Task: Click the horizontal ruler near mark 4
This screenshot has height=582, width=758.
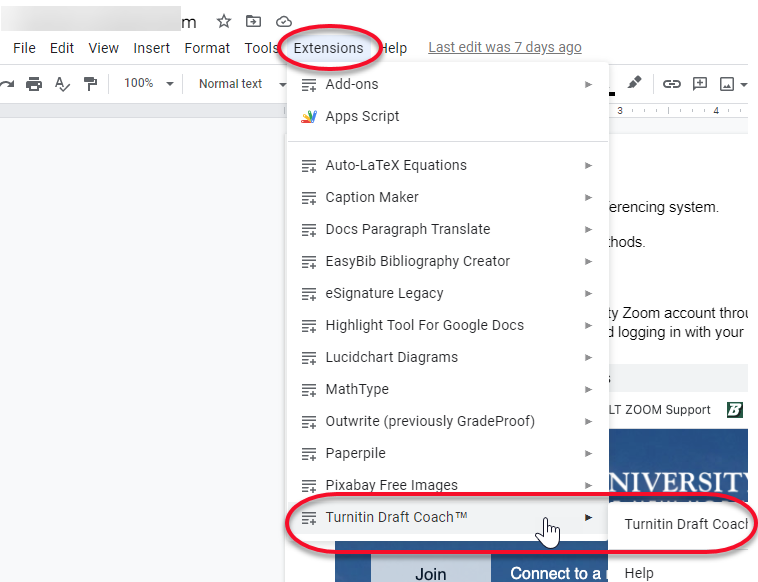Action: coord(716,111)
